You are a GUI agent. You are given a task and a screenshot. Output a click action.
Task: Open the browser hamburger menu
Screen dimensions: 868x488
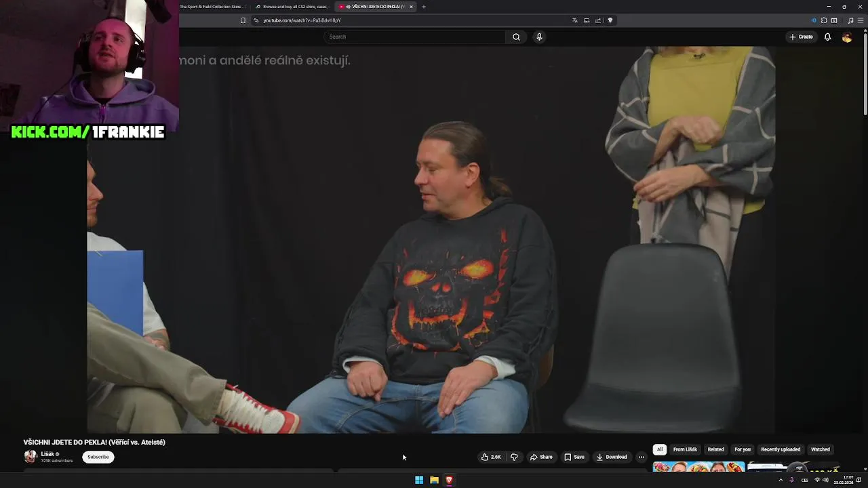point(861,20)
